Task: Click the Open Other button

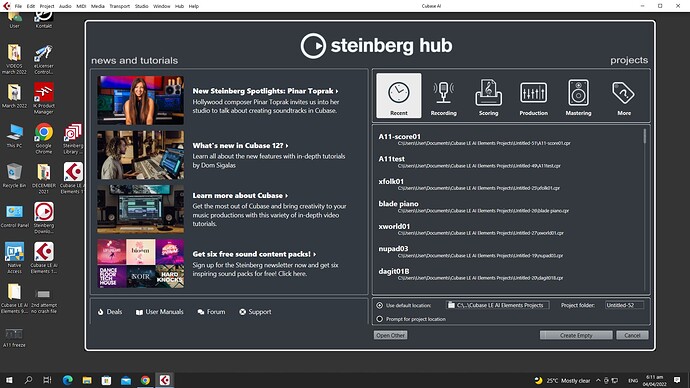Action: (x=390, y=335)
